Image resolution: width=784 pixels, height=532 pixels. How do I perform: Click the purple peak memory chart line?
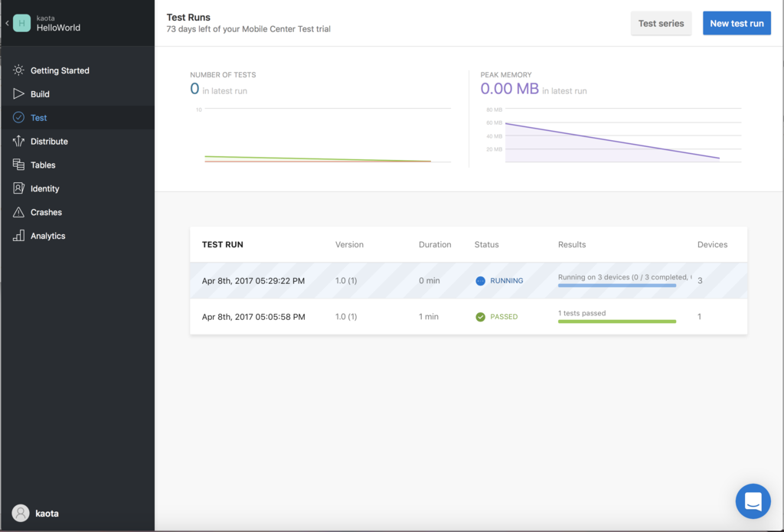click(x=612, y=141)
